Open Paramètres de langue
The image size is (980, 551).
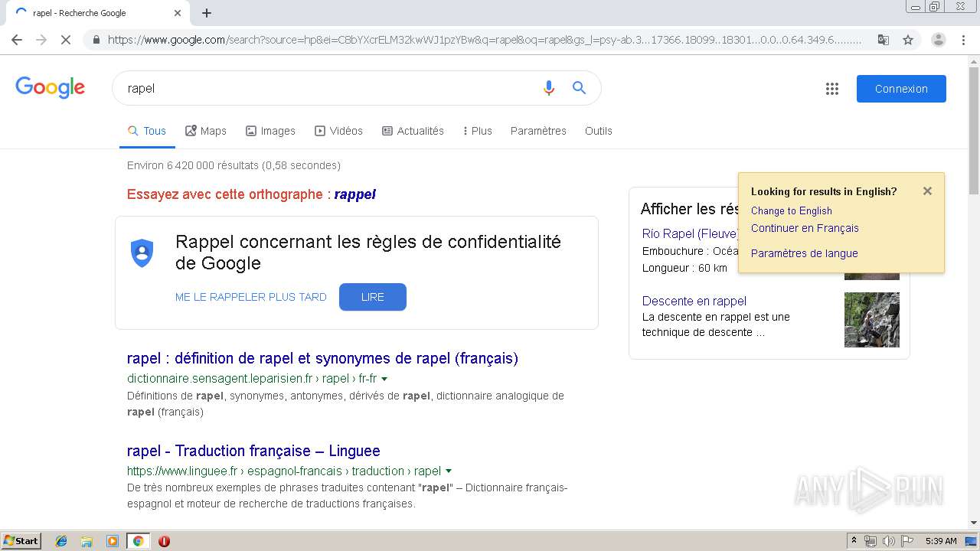click(x=805, y=253)
